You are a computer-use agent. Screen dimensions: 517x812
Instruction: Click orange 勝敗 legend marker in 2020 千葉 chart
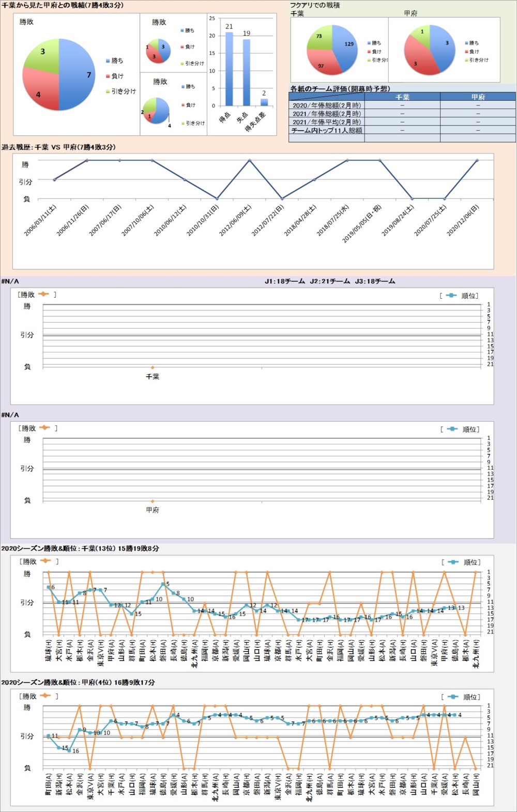[x=45, y=561]
